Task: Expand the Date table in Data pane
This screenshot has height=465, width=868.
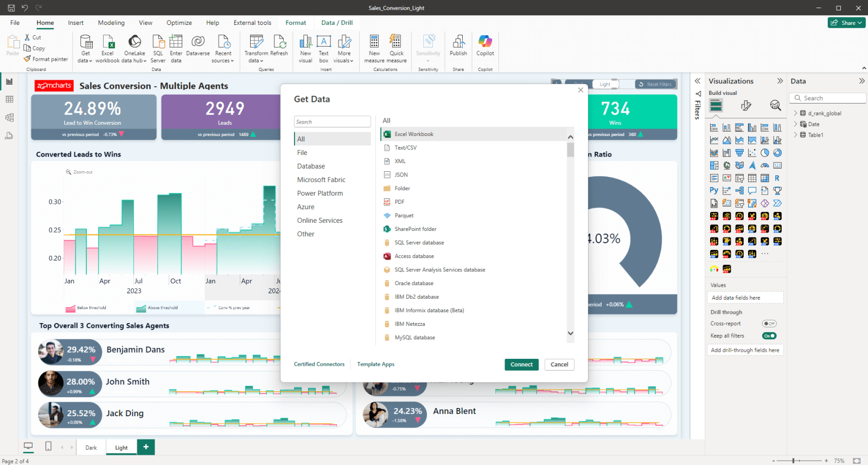Action: (795, 124)
